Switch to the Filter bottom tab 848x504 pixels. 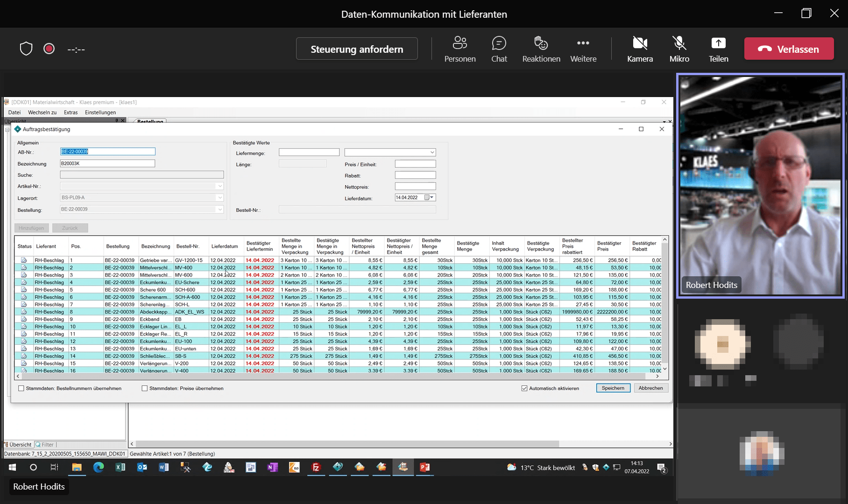[x=45, y=445]
